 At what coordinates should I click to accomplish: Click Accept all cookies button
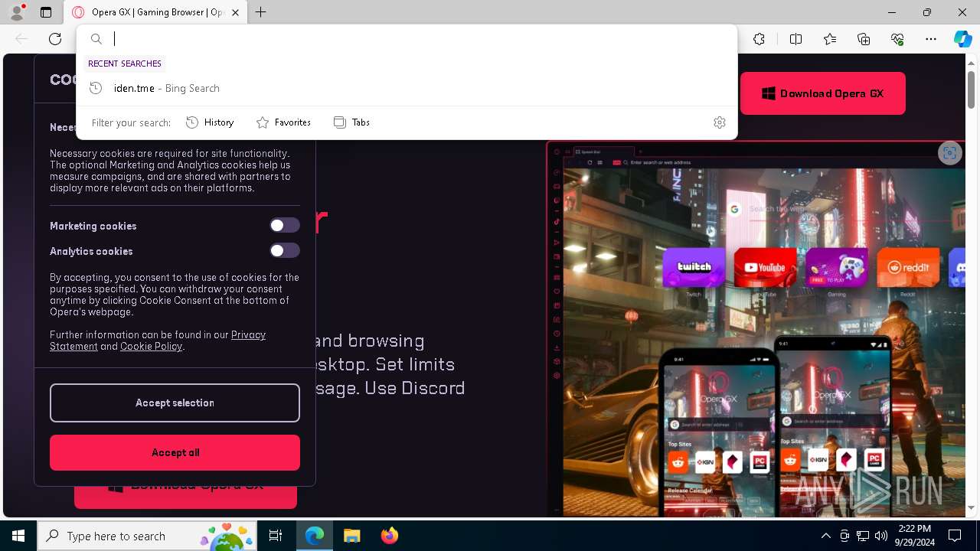click(175, 452)
